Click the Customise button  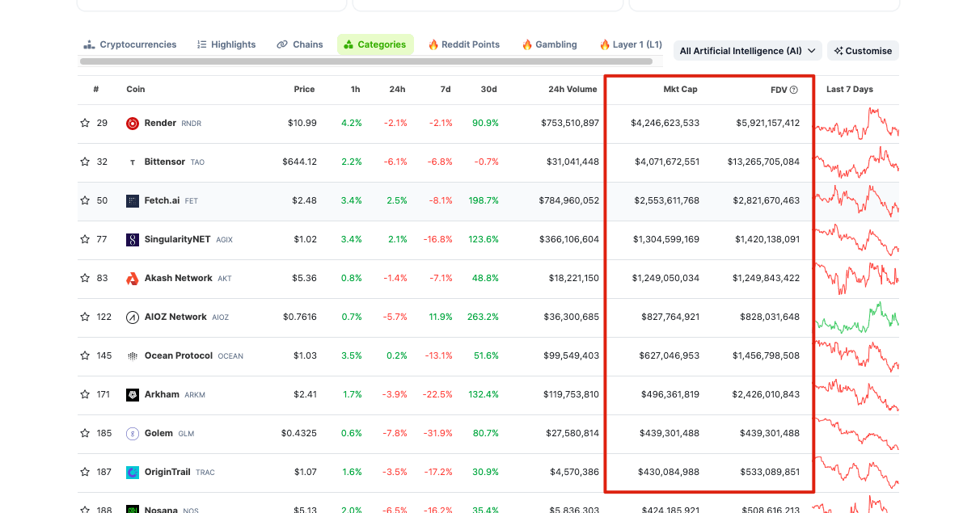click(x=863, y=51)
